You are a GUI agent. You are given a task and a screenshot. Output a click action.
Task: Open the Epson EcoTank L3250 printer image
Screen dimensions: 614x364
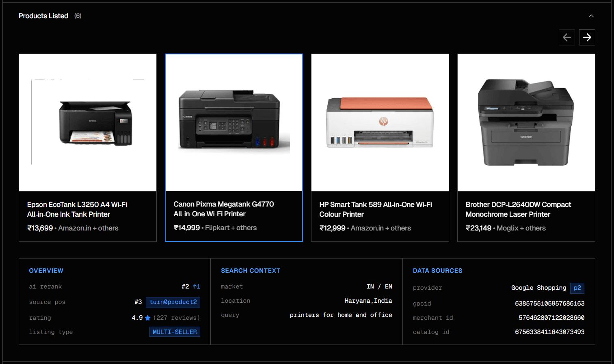tap(88, 123)
